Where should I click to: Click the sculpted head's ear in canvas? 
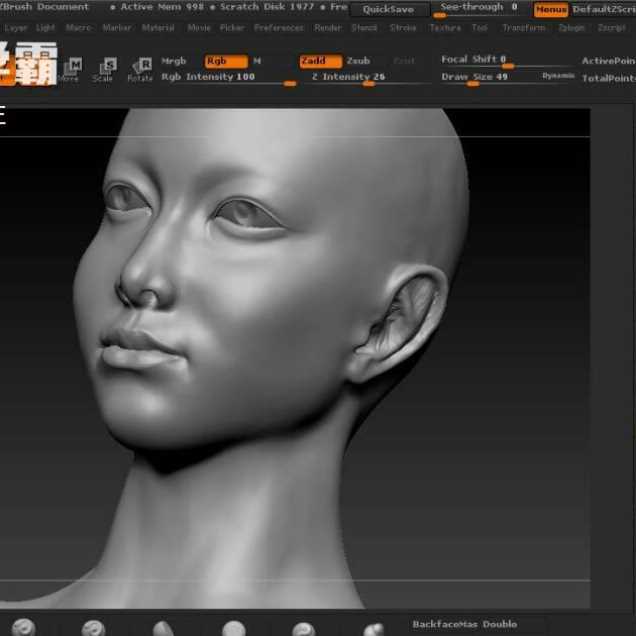[400, 321]
